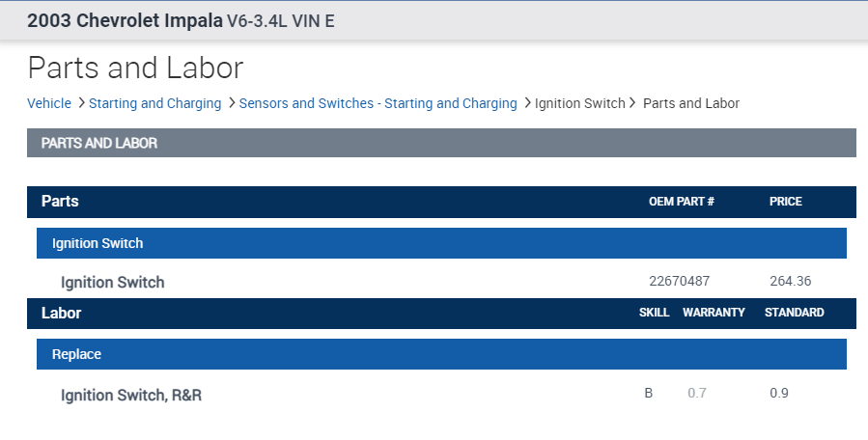Click the chevron following the Ignition Switch breadcrumb
This screenshot has height=440, width=868.
(633, 103)
